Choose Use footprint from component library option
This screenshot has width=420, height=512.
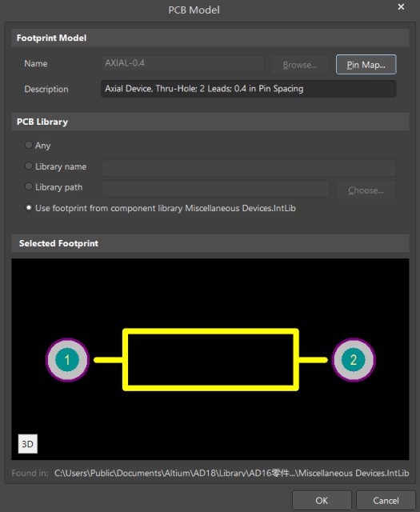click(29, 208)
